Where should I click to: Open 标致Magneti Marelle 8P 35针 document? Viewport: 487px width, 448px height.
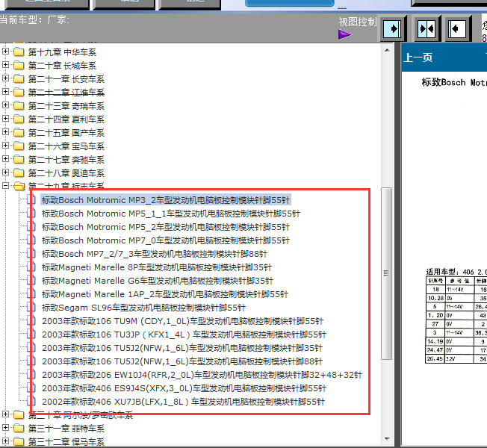tap(157, 267)
